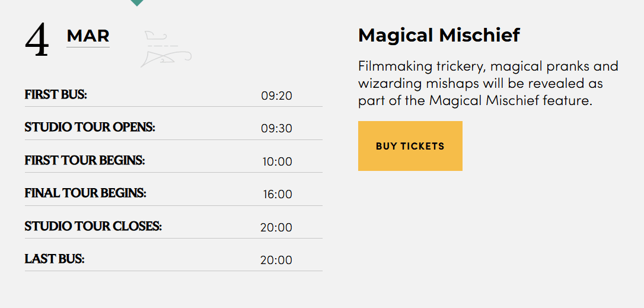The width and height of the screenshot is (644, 308).
Task: Select the MAR month label
Action: pos(88,36)
